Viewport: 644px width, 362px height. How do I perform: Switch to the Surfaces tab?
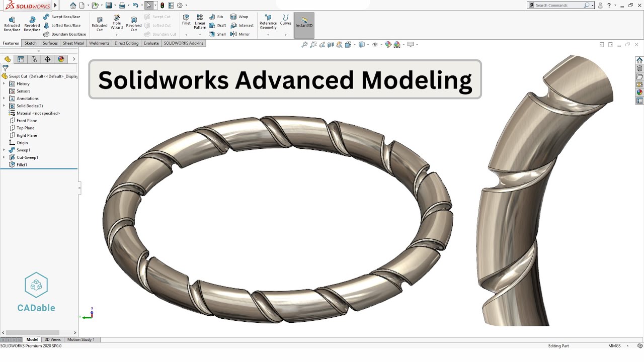click(50, 43)
